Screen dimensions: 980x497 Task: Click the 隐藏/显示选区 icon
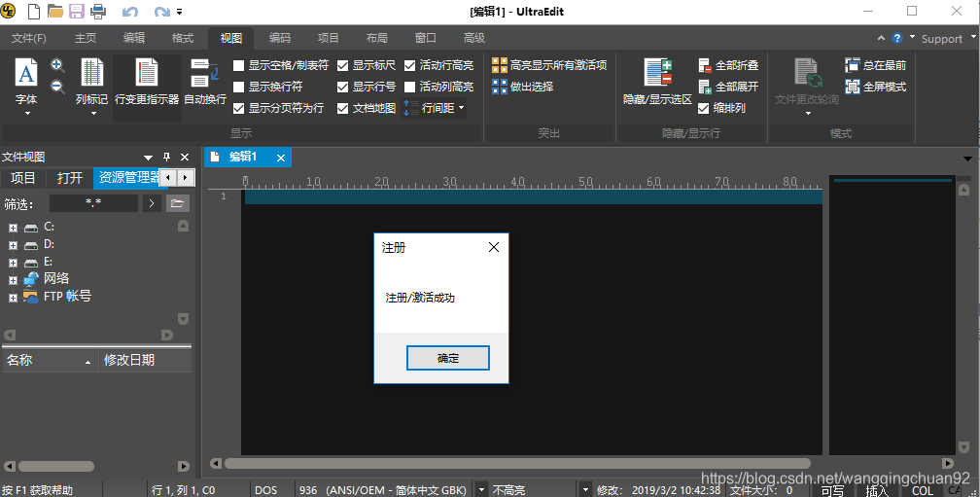[x=657, y=82]
